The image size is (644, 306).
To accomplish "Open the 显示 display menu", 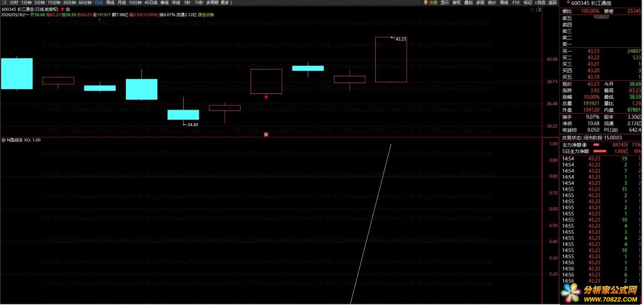I will [445, 2].
